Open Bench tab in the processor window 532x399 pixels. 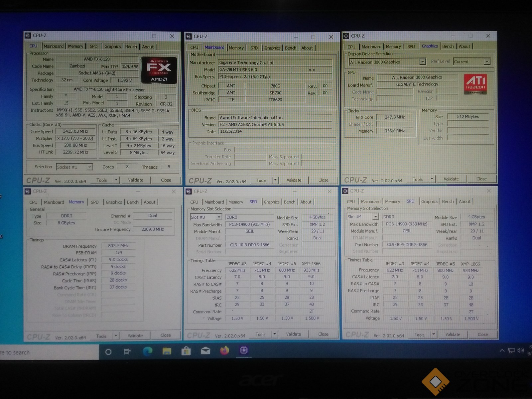pos(131,47)
